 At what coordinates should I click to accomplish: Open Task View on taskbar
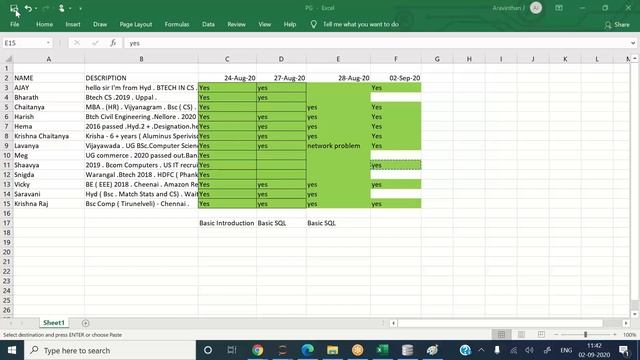pos(232,350)
